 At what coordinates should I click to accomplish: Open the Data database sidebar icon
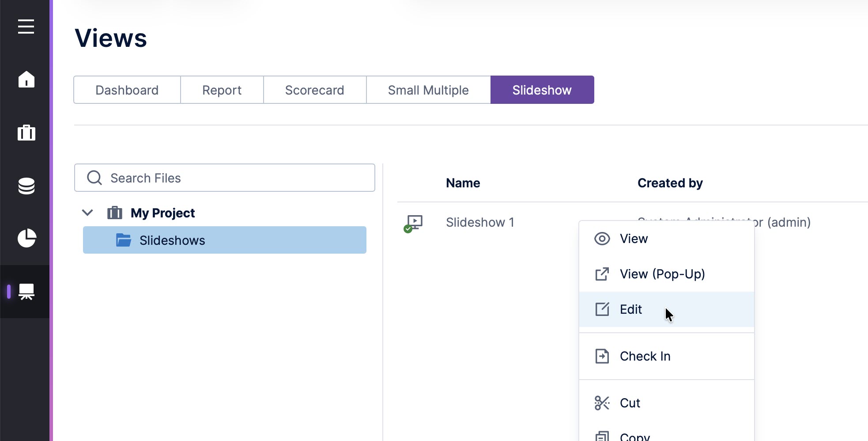(x=26, y=186)
